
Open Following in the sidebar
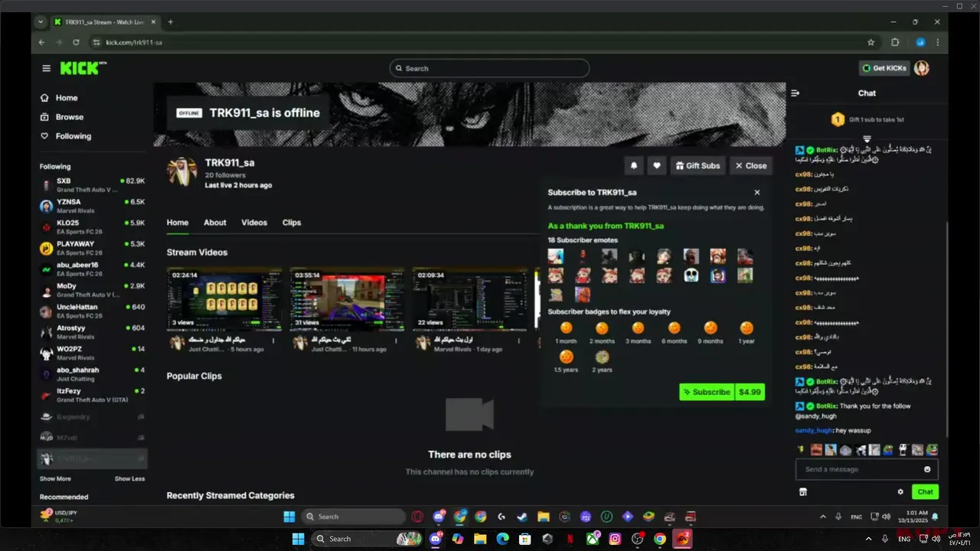click(67, 136)
